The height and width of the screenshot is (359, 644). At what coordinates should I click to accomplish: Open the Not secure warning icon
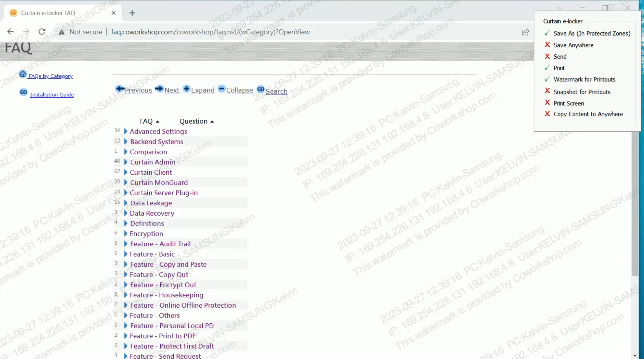point(62,32)
